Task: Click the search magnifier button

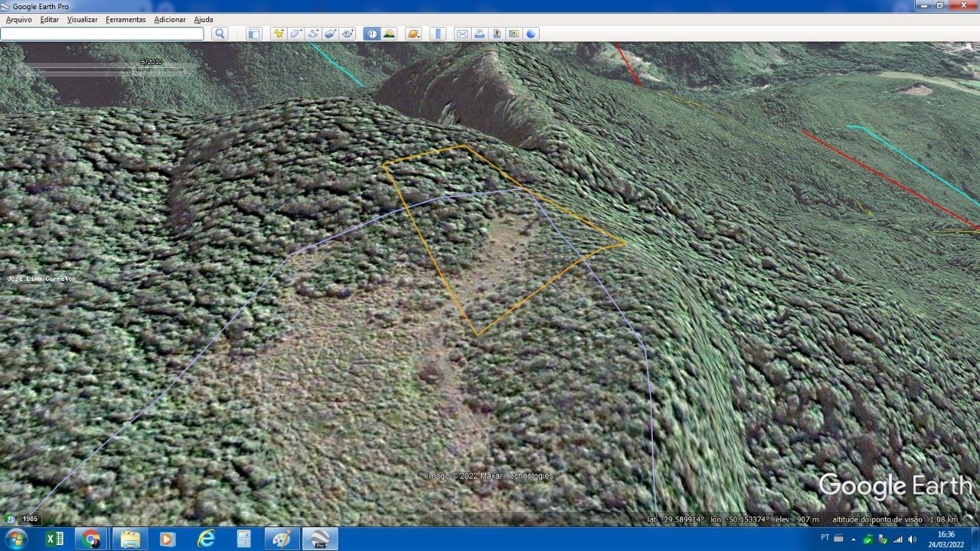Action: [x=220, y=34]
